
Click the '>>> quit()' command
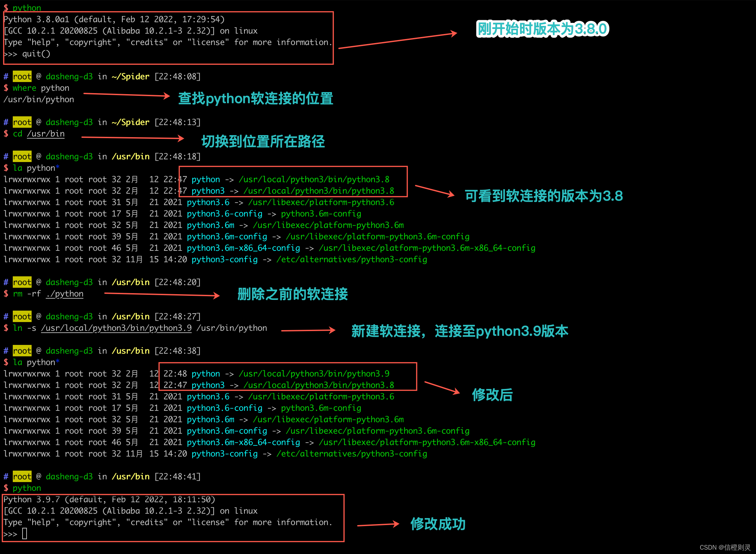[27, 54]
